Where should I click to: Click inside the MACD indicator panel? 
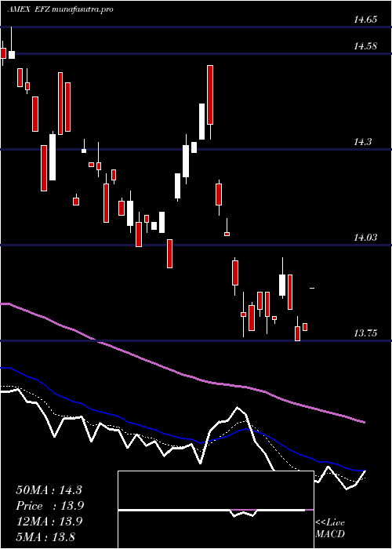click(x=216, y=510)
